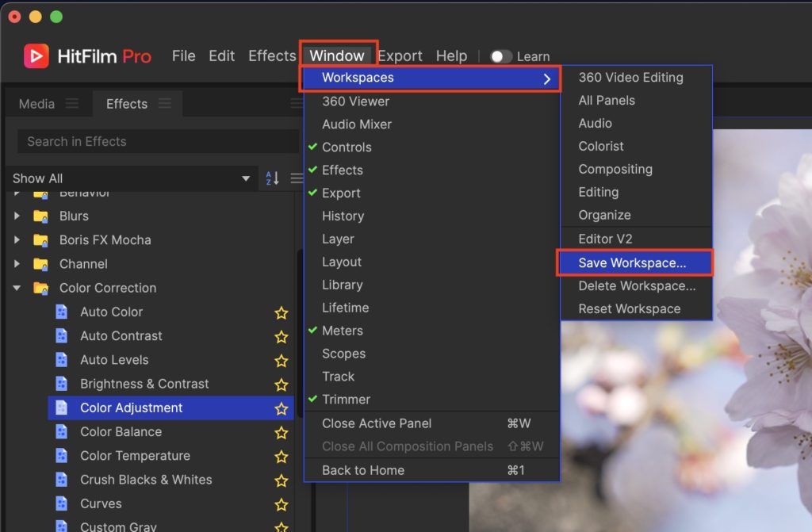The image size is (812, 532).
Task: Open the Workspaces submenu arrow
Action: point(547,78)
